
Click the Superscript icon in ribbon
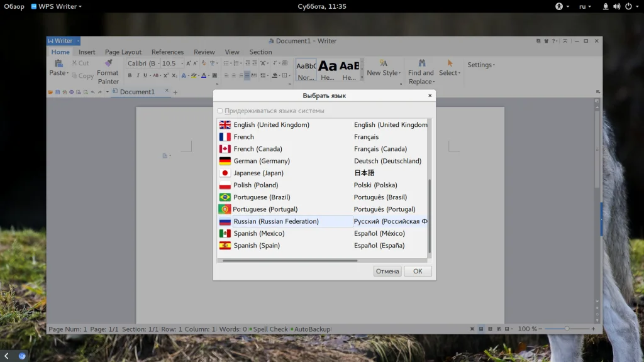click(165, 75)
